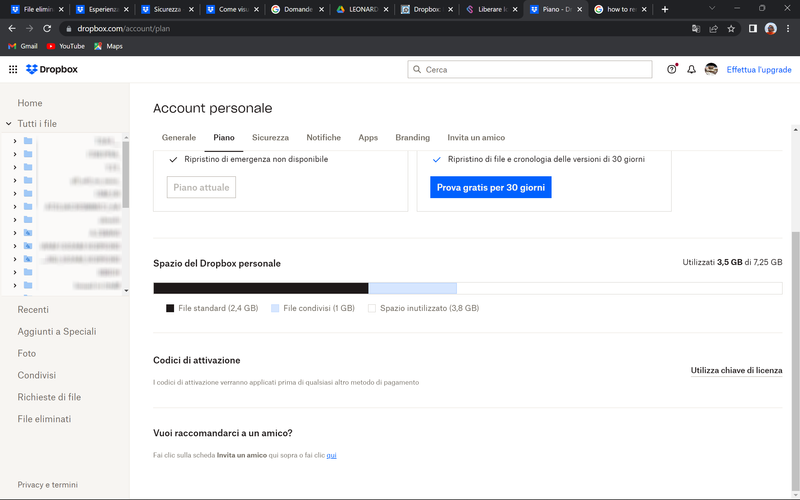Click the Utilizza chiave di licenza link

pos(736,370)
